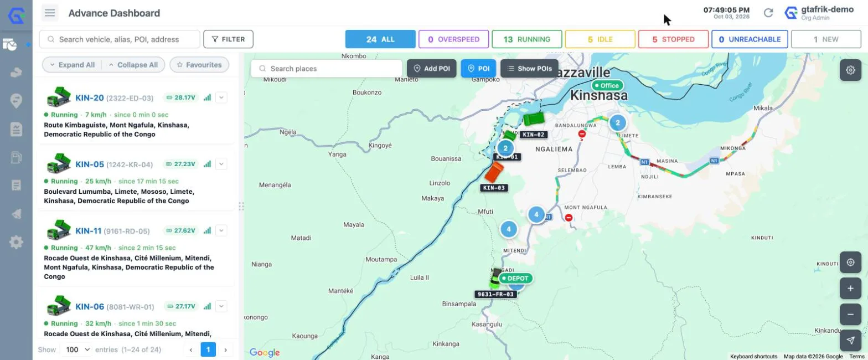
Task: Zoom out the map with minus button
Action: pyautogui.click(x=850, y=314)
